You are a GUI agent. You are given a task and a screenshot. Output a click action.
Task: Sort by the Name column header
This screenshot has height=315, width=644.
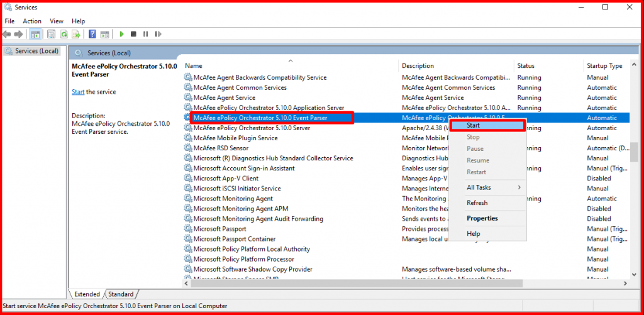point(290,66)
